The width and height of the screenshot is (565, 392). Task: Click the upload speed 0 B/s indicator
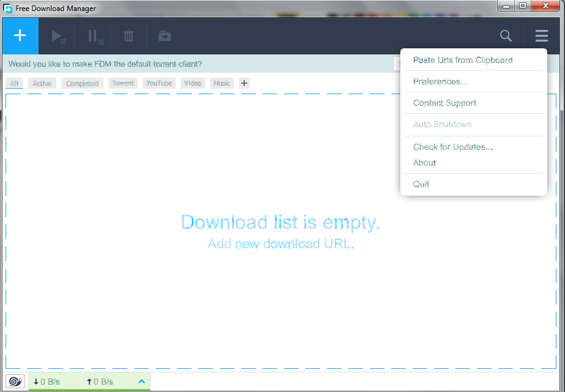tap(100, 382)
